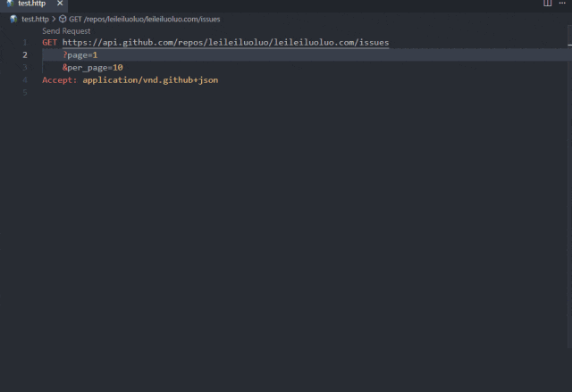Screen dimensions: 572x392
Task: Click the split editor icon
Action: pyautogui.click(x=547, y=3)
